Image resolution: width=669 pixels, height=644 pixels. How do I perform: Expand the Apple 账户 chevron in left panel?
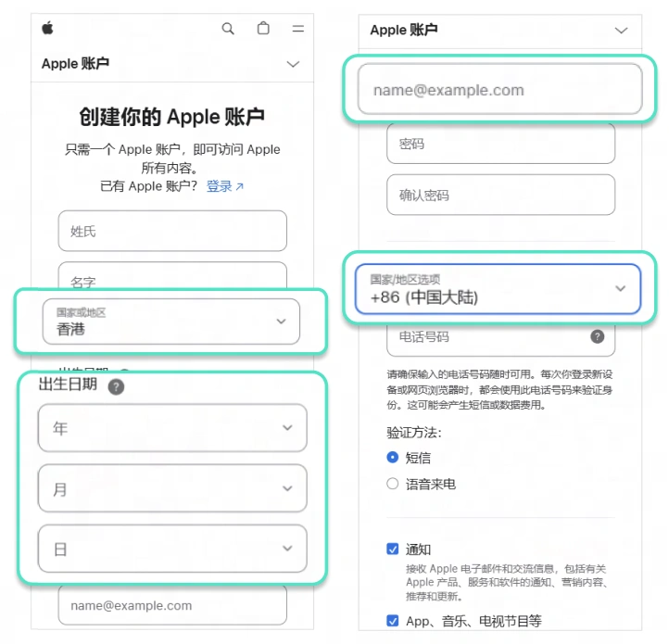tap(293, 65)
